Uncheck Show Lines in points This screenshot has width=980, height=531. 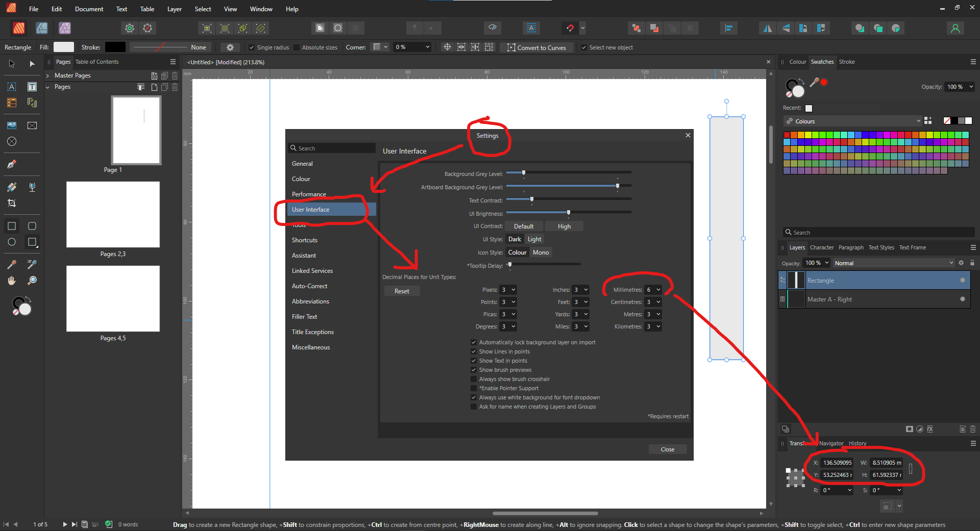[474, 351]
